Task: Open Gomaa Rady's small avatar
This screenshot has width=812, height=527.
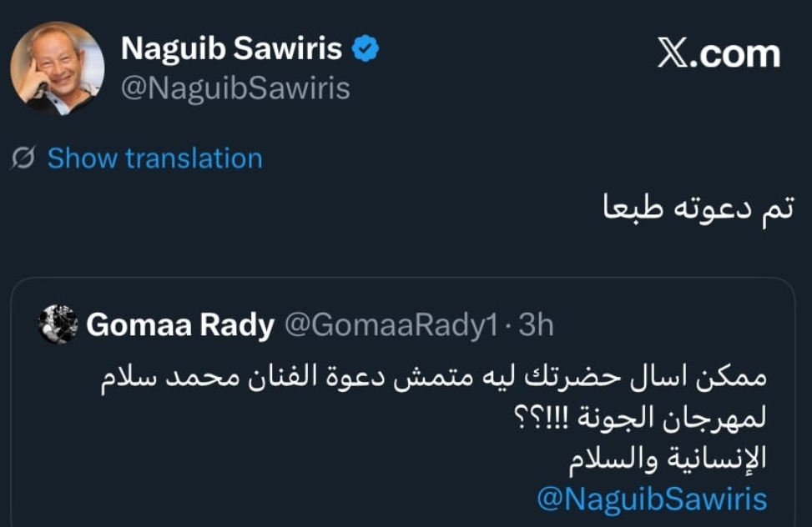Action: (x=58, y=325)
